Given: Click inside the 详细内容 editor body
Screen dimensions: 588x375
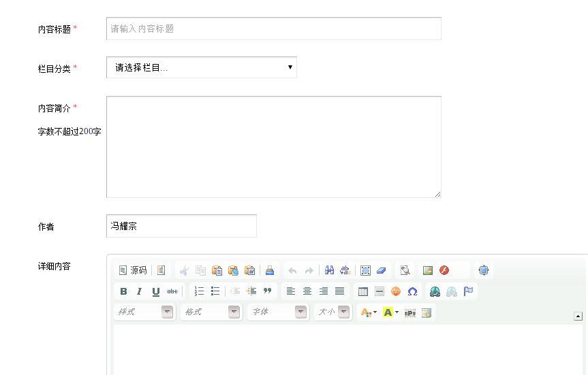Looking at the screenshot, I should [x=348, y=350].
